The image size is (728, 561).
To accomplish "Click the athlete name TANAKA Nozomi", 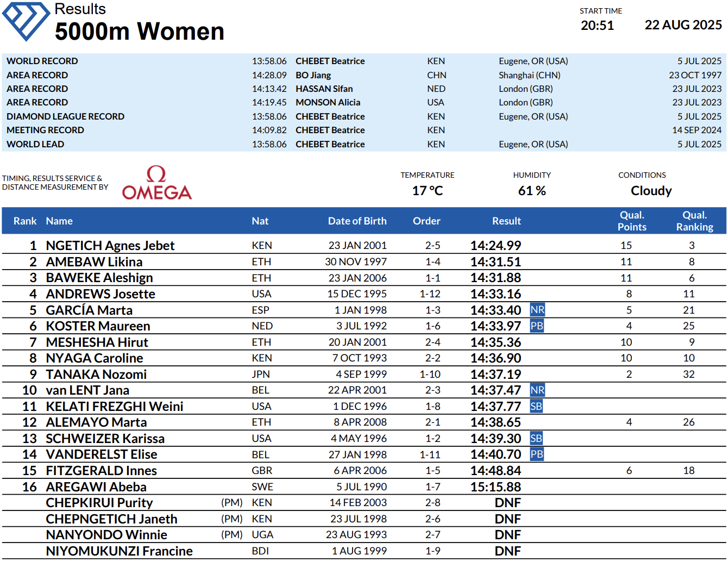I will click(96, 375).
